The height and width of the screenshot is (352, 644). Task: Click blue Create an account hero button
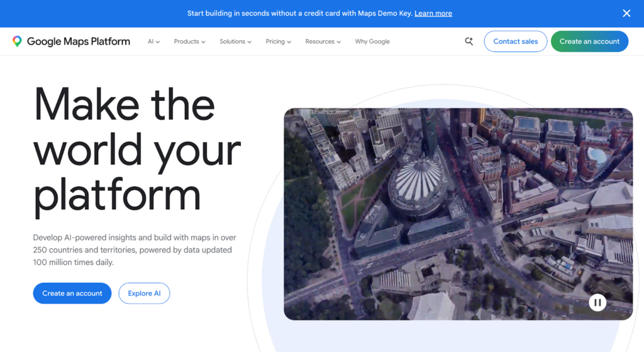(72, 293)
